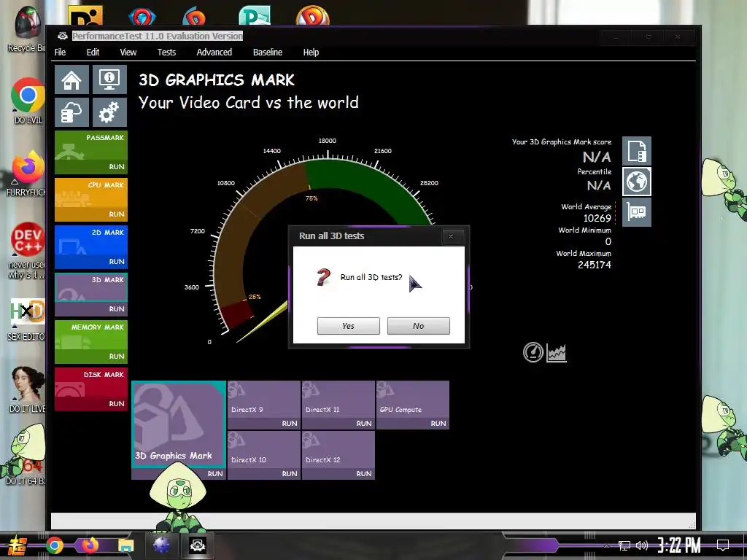Click the network tray icon
The height and width of the screenshot is (560, 747).
pos(624,545)
